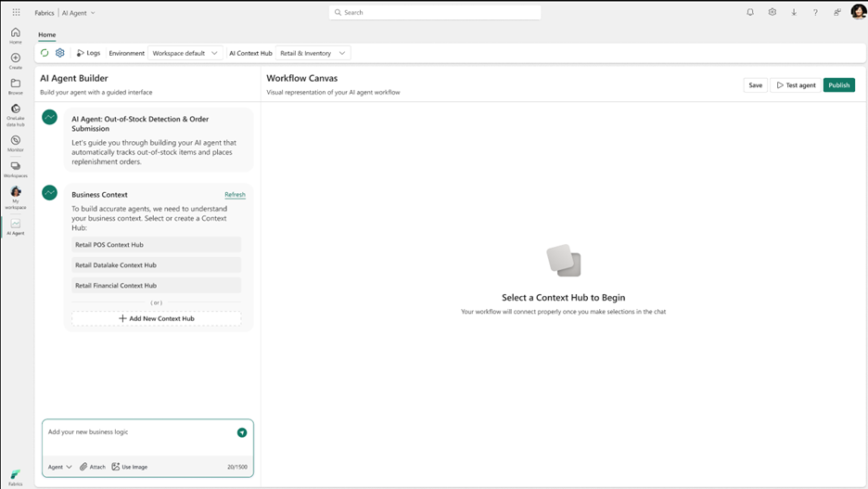
Task: Open Browse folder in left sidebar
Action: tap(16, 87)
